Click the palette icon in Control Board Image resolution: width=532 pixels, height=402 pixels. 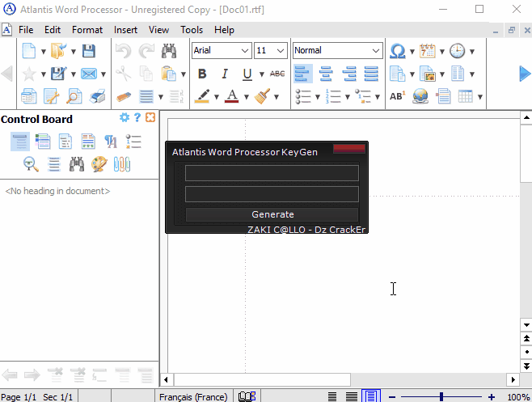99,164
